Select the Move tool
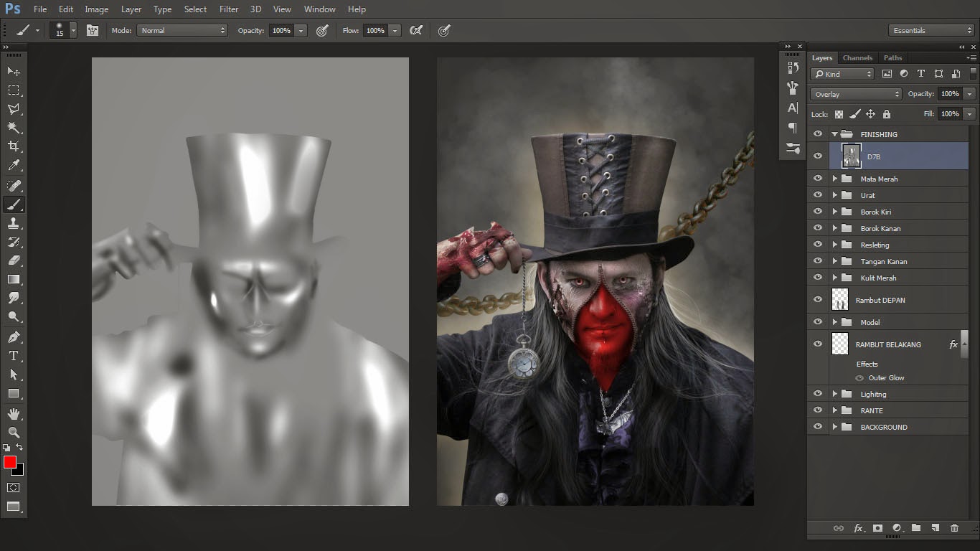 14,71
